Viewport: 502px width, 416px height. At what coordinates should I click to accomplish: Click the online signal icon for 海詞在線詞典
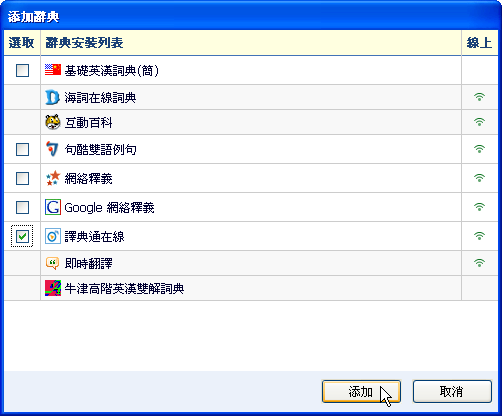click(x=479, y=97)
